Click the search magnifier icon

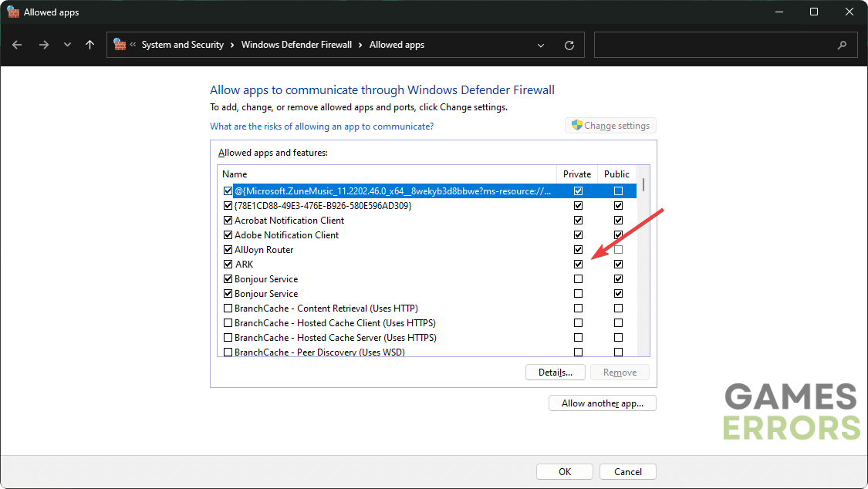pyautogui.click(x=842, y=45)
